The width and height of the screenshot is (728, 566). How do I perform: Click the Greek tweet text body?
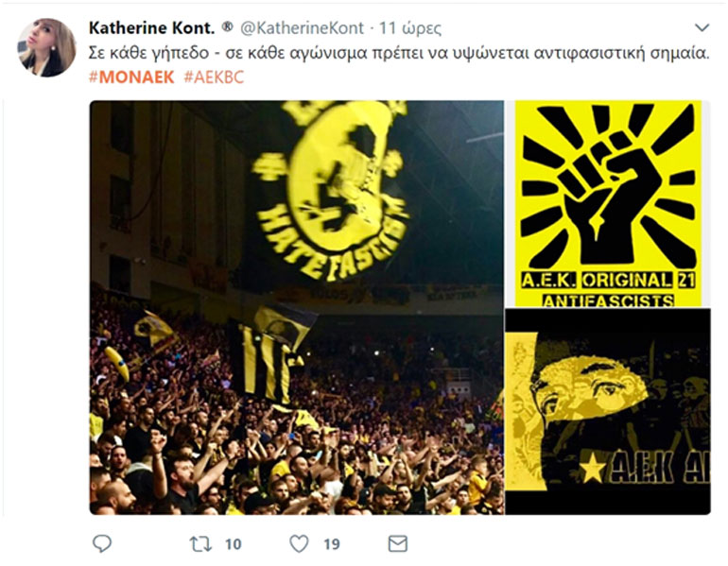(399, 53)
